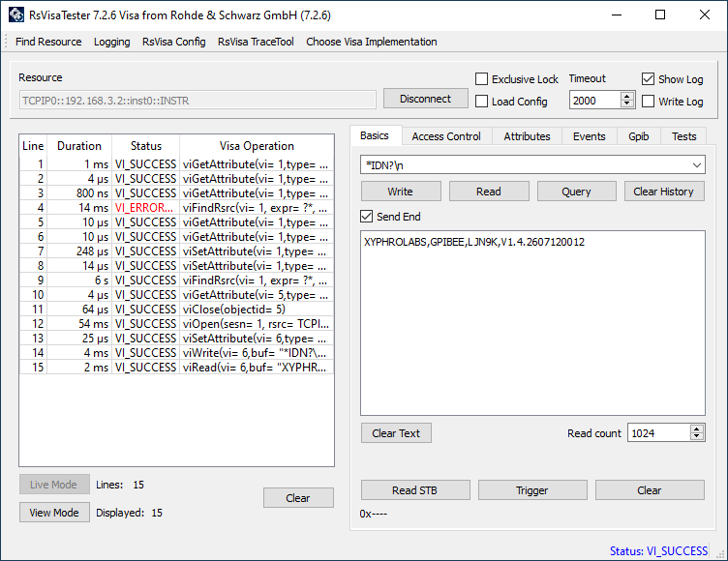Increase Read count with up arrow
The image size is (728, 561).
tap(696, 428)
